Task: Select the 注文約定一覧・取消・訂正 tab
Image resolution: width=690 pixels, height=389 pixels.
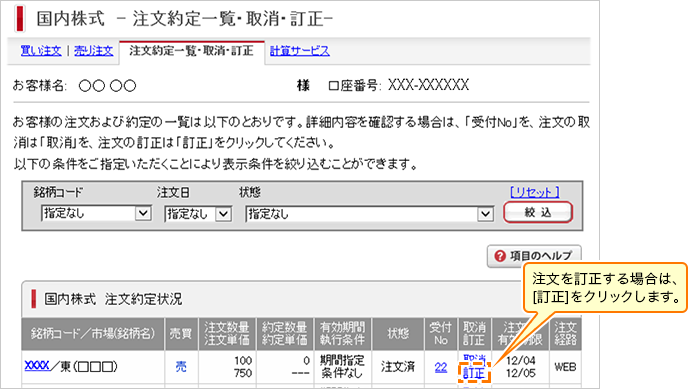Action: point(191,51)
